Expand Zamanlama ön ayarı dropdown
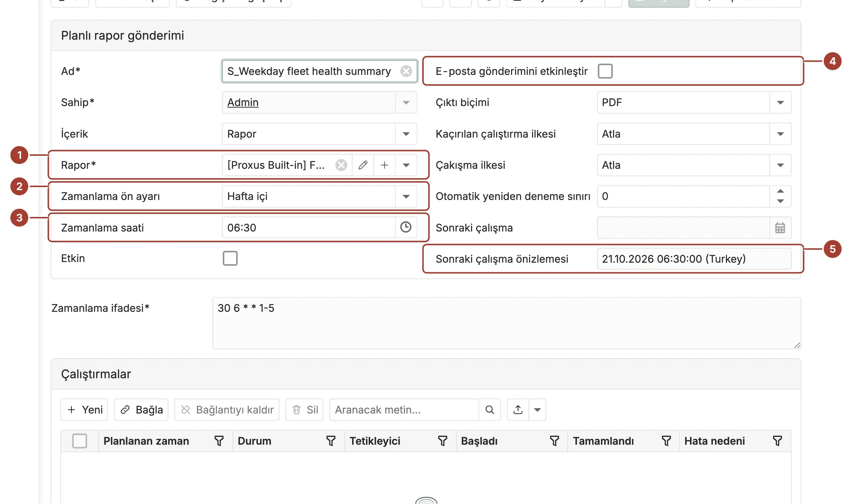Image resolution: width=852 pixels, height=504 pixels. point(406,196)
